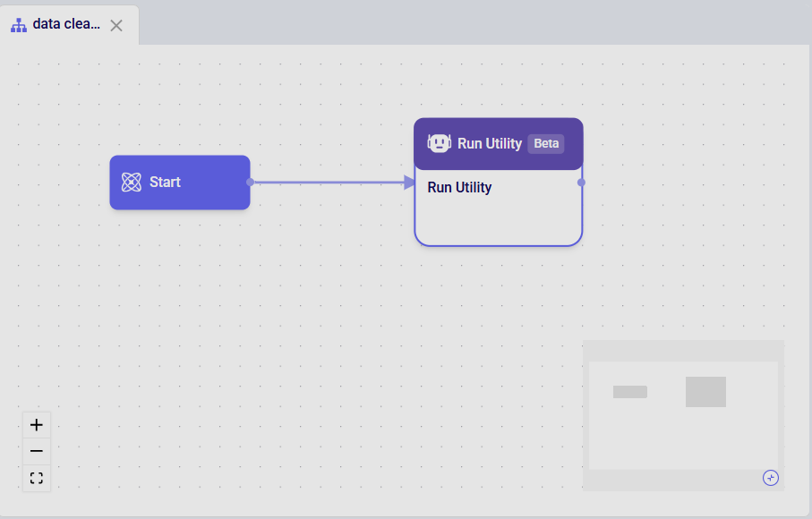
Task: Click the Run Utility square in the minimap
Action: point(705,392)
